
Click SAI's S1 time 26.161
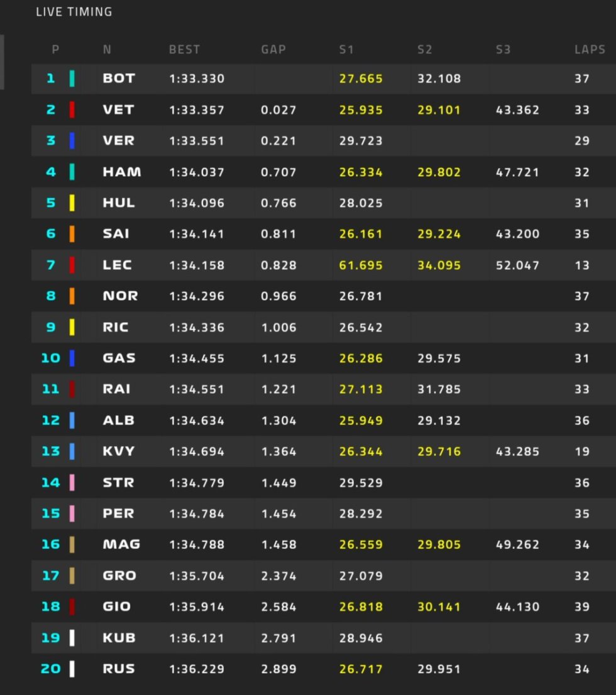coord(361,233)
